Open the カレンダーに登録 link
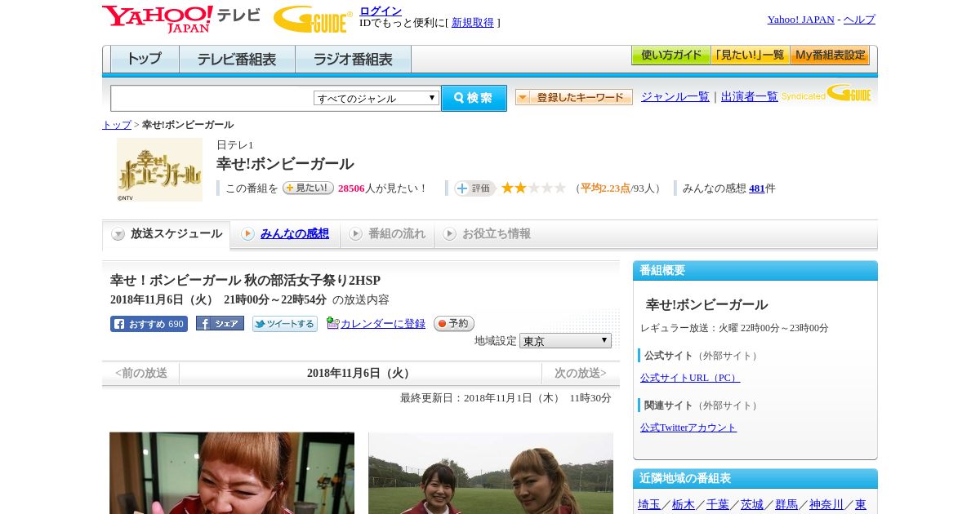Viewport: 980px width, 514px height. tap(383, 324)
